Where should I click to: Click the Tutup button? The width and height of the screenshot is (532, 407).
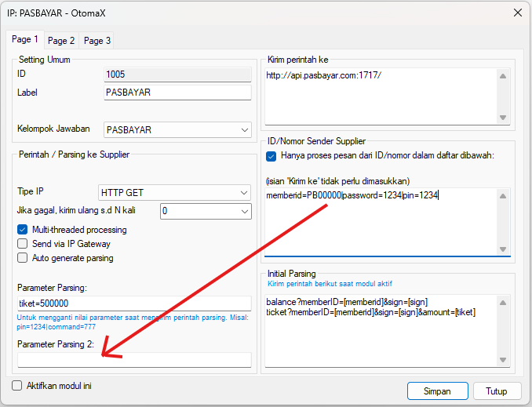tap(497, 391)
